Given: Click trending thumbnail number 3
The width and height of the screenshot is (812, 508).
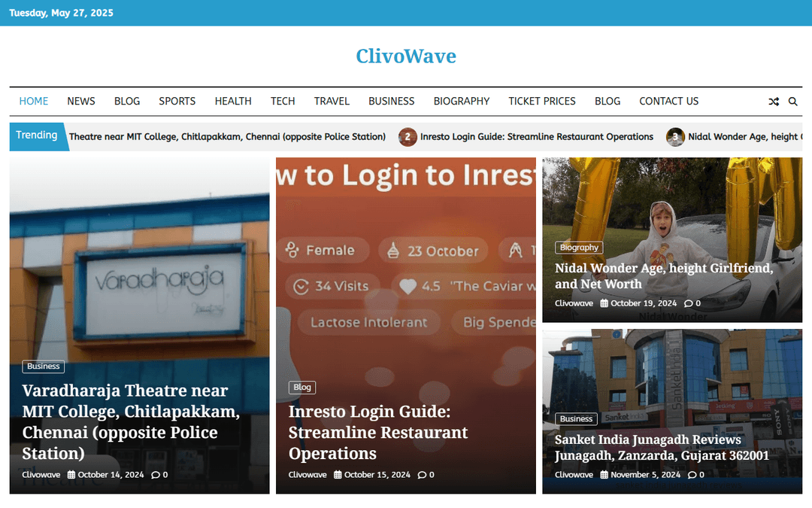Looking at the screenshot, I should click(675, 137).
